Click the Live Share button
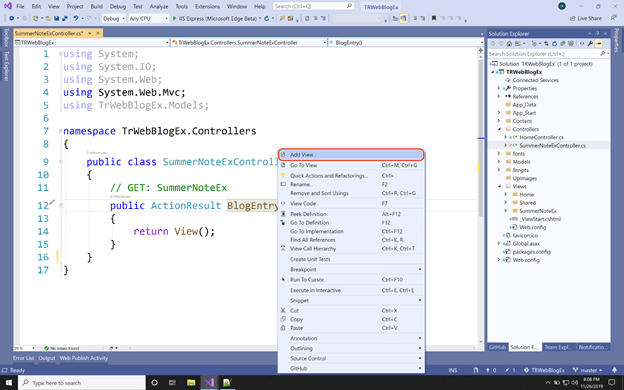This screenshot has height=390, width=624. coord(586,18)
